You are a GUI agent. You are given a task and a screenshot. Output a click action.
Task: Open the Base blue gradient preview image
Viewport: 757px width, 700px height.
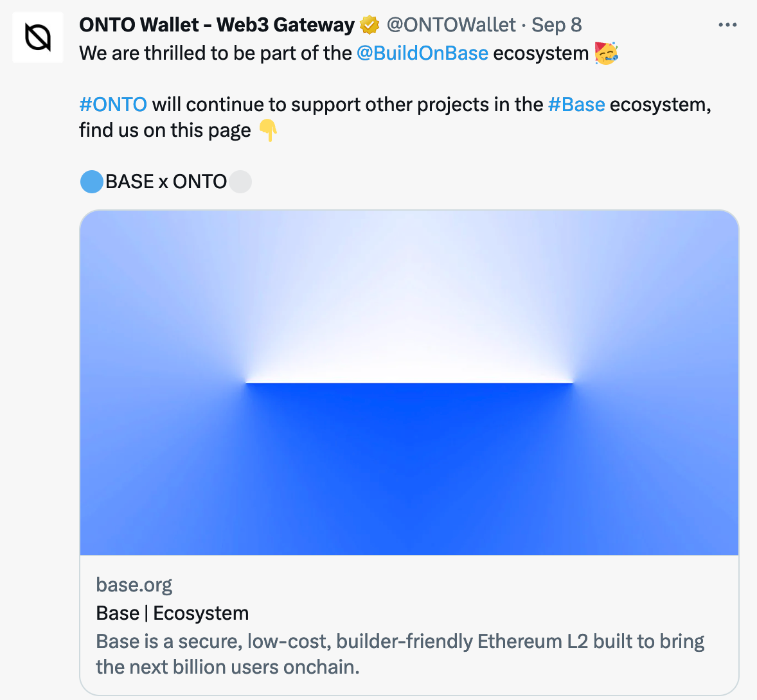tap(409, 382)
